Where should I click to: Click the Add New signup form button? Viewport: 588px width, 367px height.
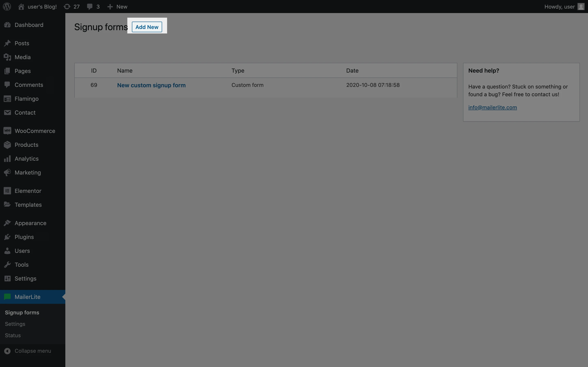point(147,27)
